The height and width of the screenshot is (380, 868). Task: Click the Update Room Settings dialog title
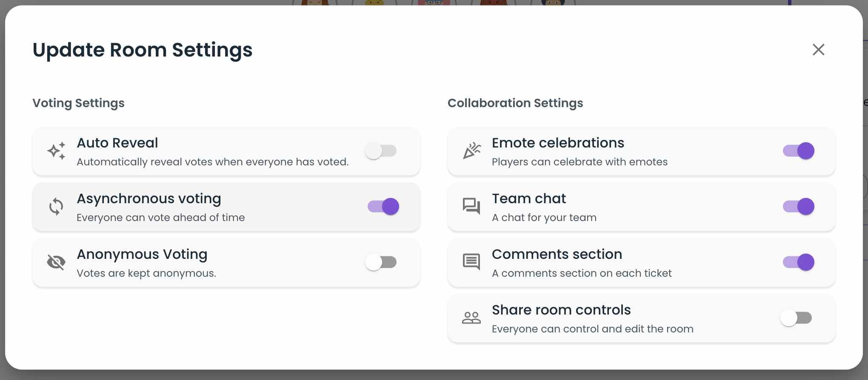pyautogui.click(x=143, y=50)
